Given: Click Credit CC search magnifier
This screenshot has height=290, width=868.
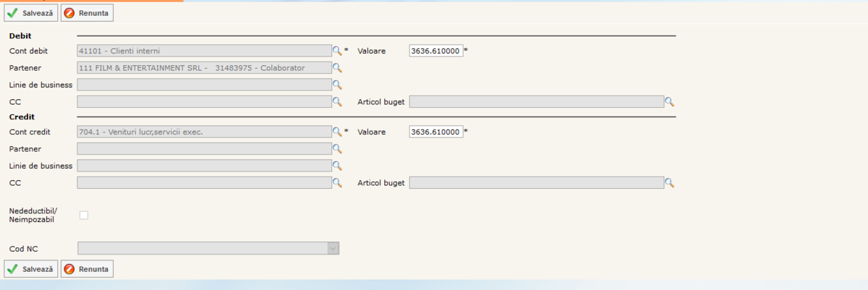Looking at the screenshot, I should point(336,183).
